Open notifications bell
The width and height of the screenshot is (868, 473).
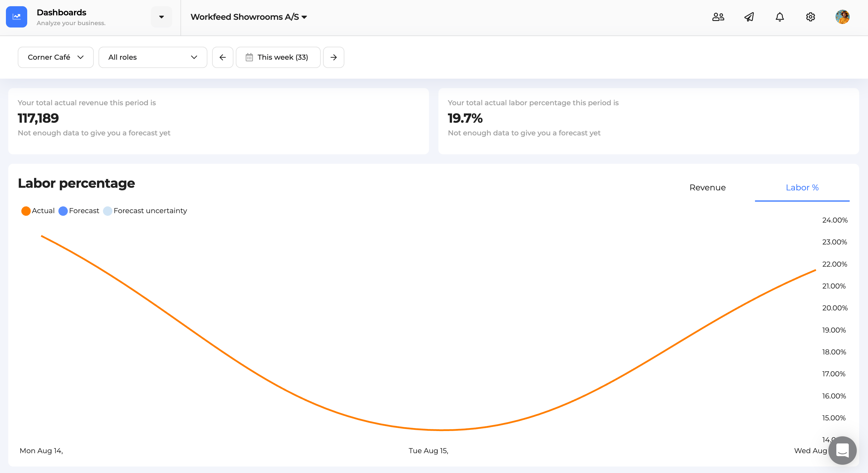pos(780,17)
